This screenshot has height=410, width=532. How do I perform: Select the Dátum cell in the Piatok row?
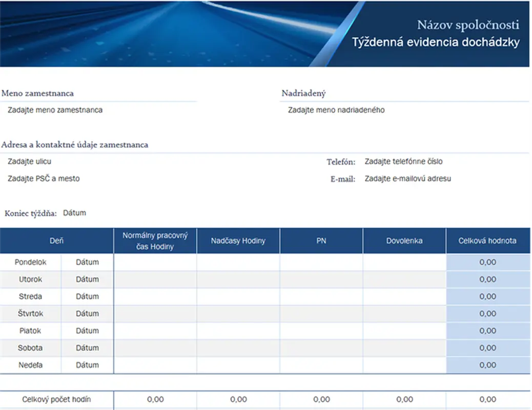coord(88,331)
